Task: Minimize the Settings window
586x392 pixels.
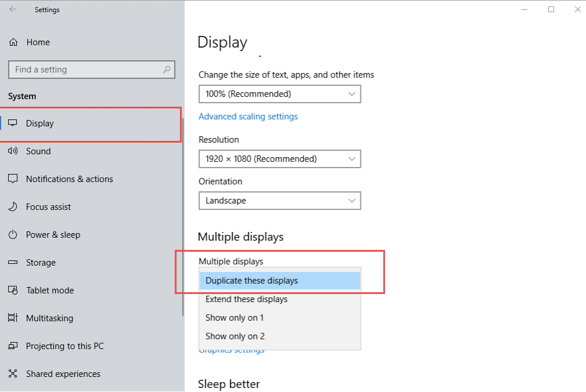Action: (524, 9)
